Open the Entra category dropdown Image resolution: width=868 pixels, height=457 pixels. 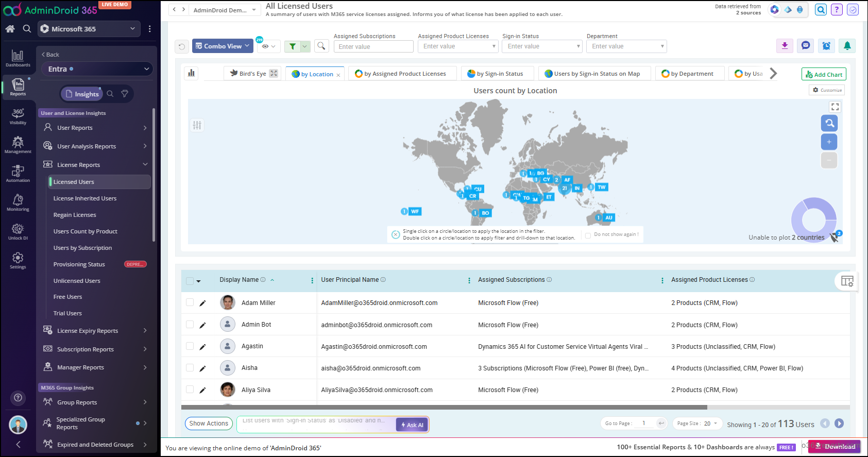coord(97,69)
